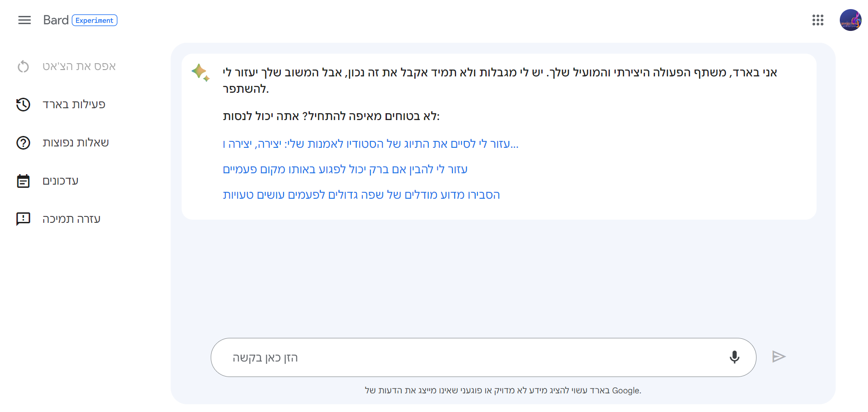This screenshot has width=868, height=412.
Task: Click the microphone voice input icon
Action: click(x=734, y=357)
